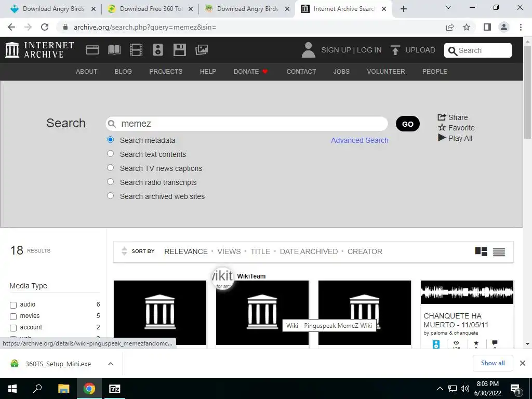Switch to tile grid view
The width and height of the screenshot is (532, 399).
click(481, 251)
